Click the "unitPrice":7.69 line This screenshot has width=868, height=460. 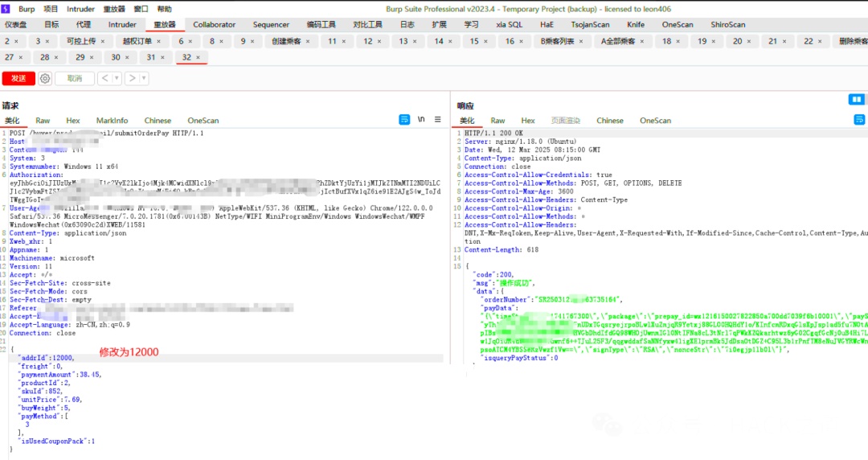[51, 400]
